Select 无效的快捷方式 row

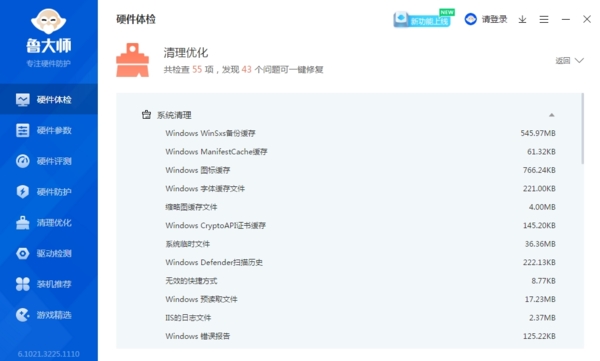point(360,281)
